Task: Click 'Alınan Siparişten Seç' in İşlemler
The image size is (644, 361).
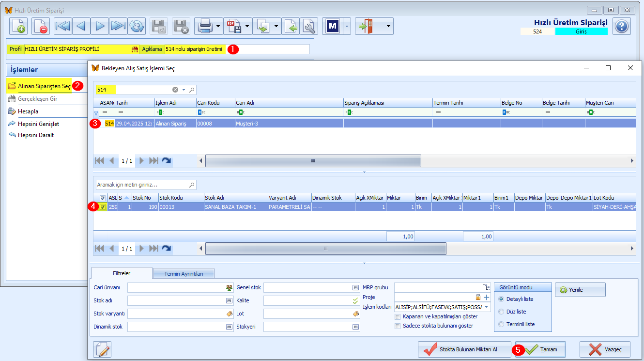Action: point(44,86)
